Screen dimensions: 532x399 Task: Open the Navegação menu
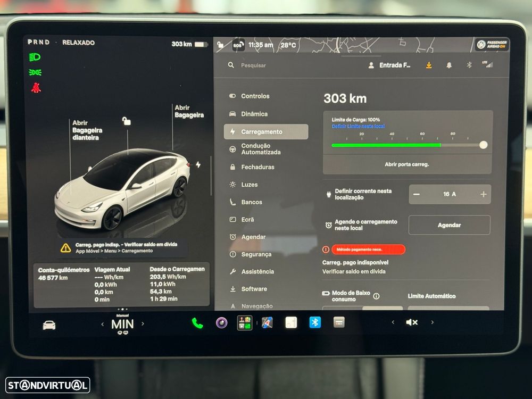[x=251, y=306]
